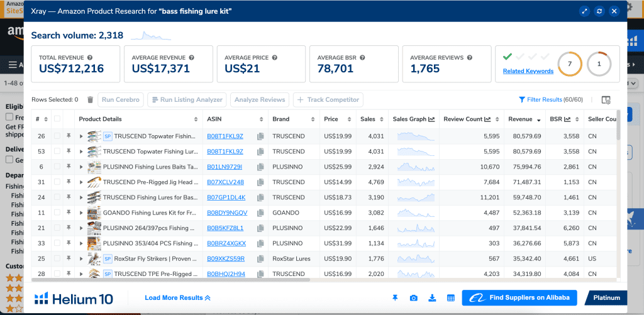Click the table vertical scrollbar
This screenshot has width=644, height=315.
pyautogui.click(x=618, y=125)
